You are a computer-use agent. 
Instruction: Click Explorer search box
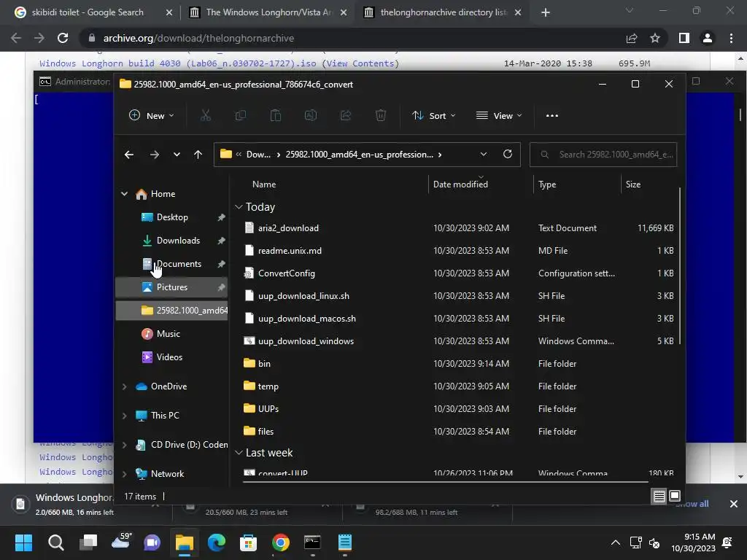pos(603,155)
